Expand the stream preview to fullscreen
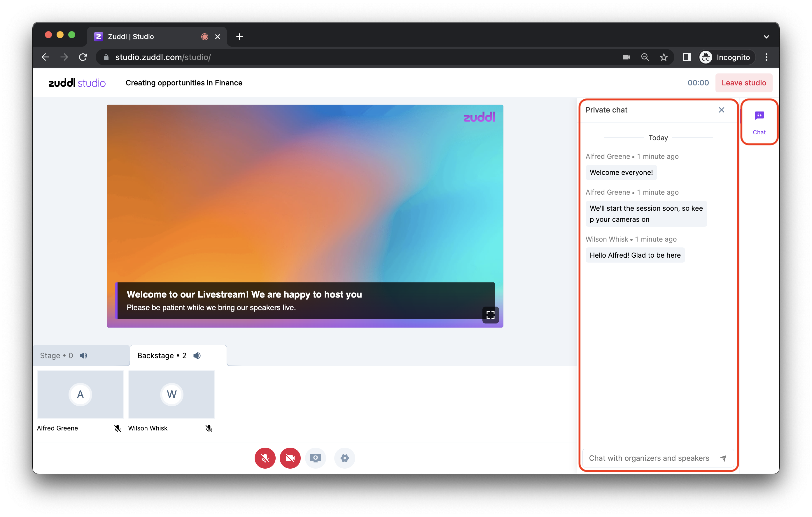This screenshot has width=812, height=517. 490,315
